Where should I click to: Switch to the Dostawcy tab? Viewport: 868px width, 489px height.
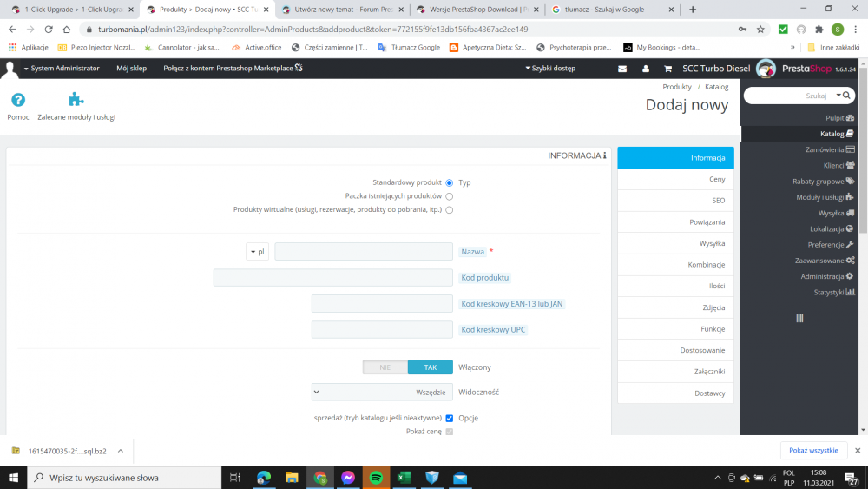click(x=675, y=393)
